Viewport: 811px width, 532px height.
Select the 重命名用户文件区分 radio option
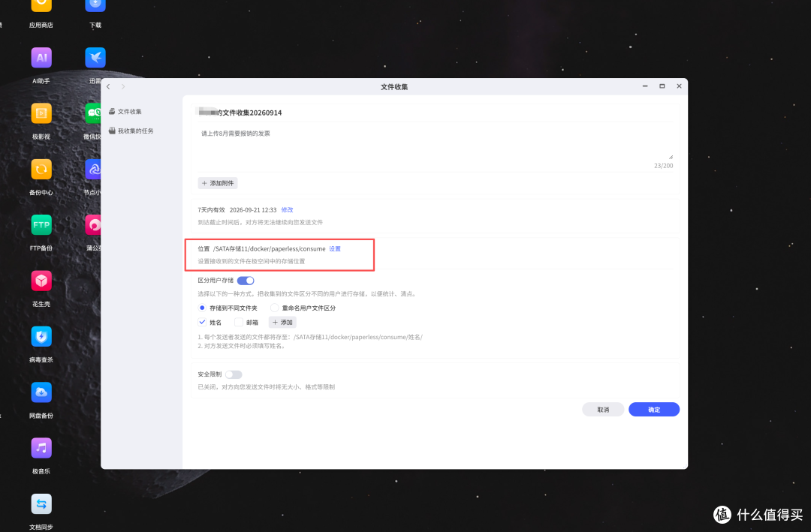click(275, 308)
